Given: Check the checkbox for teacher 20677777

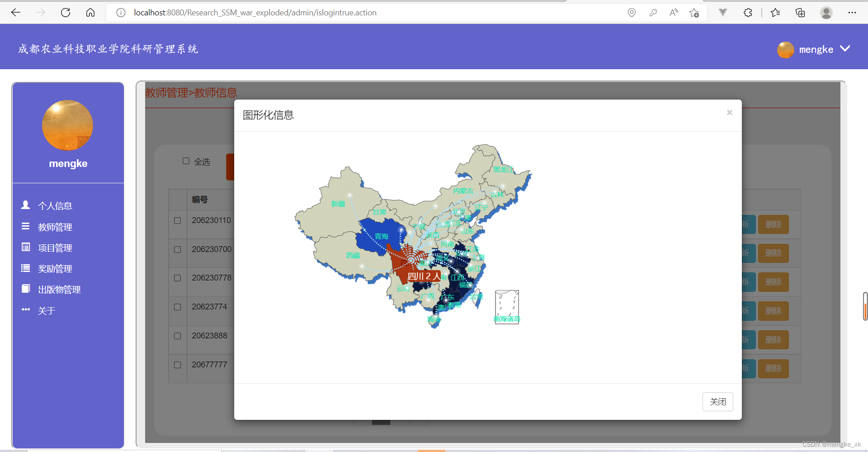Looking at the screenshot, I should (177, 365).
